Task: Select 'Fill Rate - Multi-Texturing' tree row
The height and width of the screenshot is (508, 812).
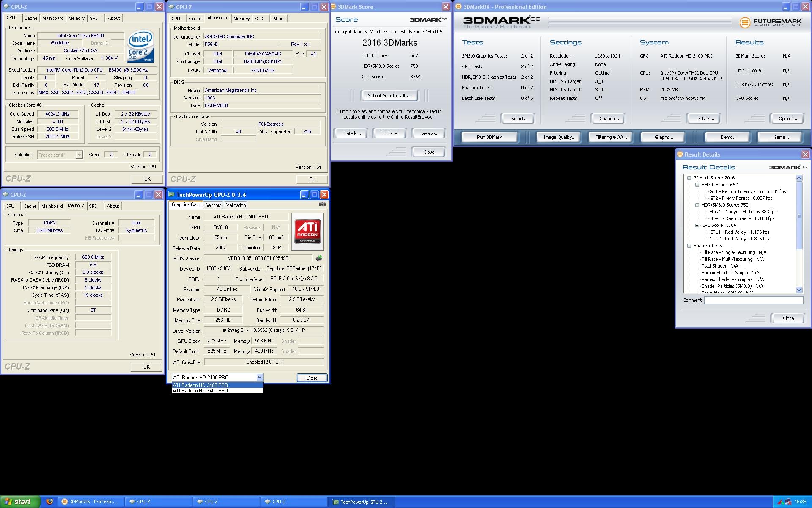Action: coord(732,259)
